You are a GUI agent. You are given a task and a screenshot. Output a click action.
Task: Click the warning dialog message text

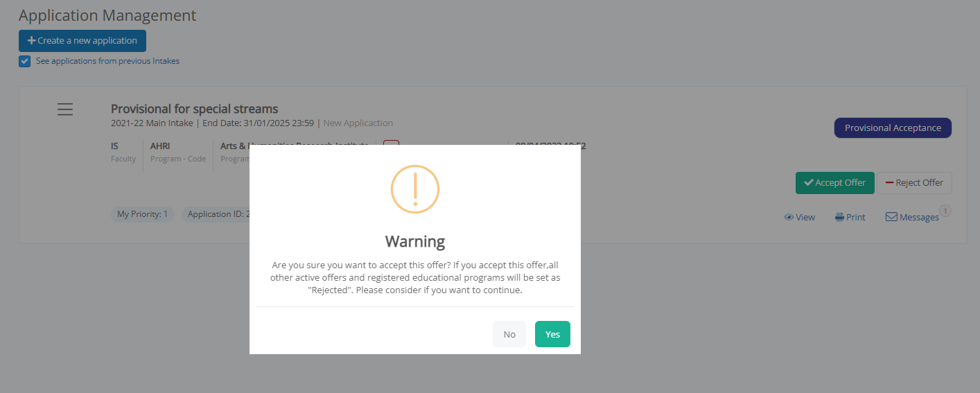pos(415,278)
